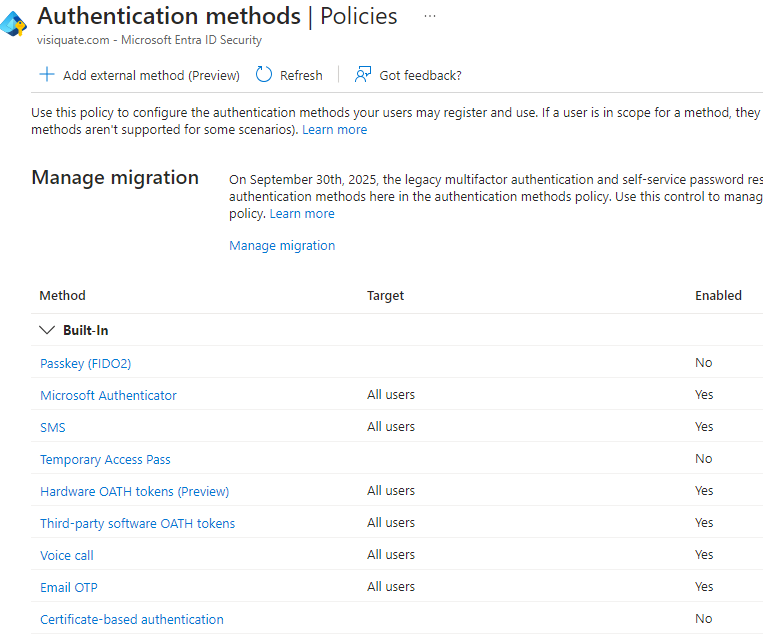Viewport: 763px width, 642px height.
Task: Open Voice call method settings
Action: pyautogui.click(x=67, y=555)
